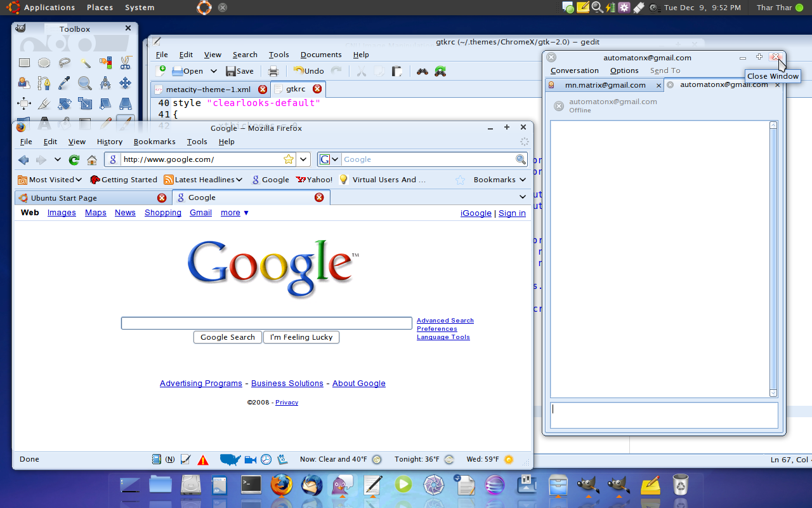Screen dimensions: 812x508
Task: Expand the Latest Headlines feed dropdown
Action: tap(204, 180)
